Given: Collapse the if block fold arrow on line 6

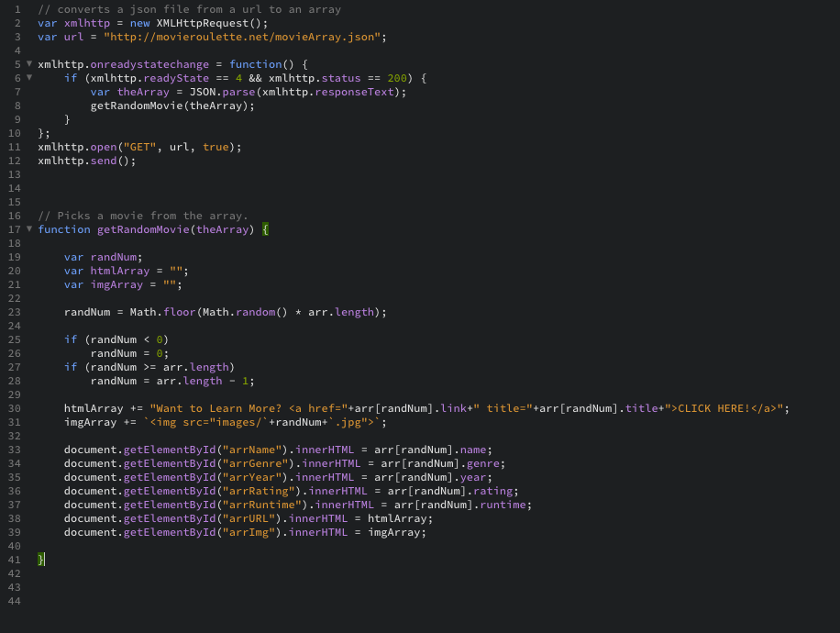Looking at the screenshot, I should pyautogui.click(x=29, y=78).
